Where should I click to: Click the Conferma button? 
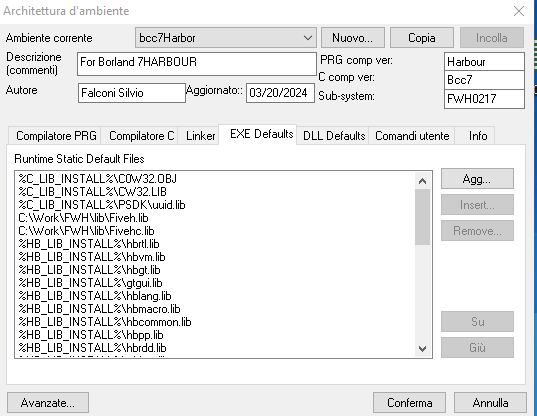coord(410,403)
